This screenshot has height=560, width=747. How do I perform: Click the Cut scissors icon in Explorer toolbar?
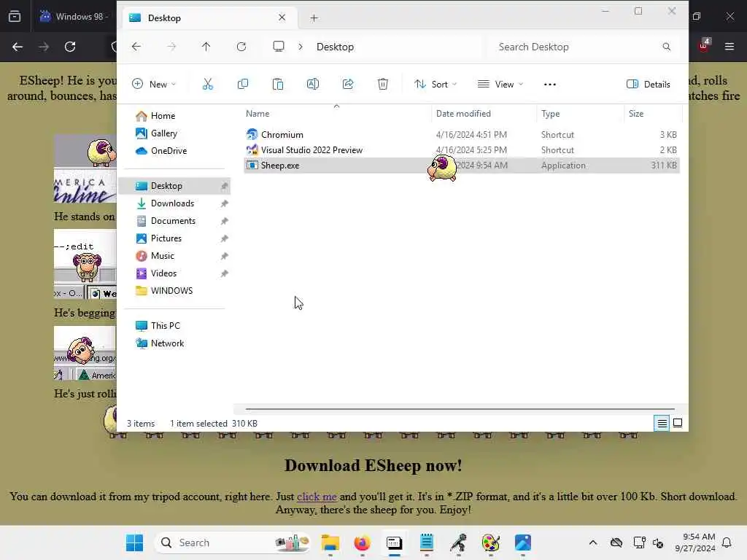coord(208,85)
